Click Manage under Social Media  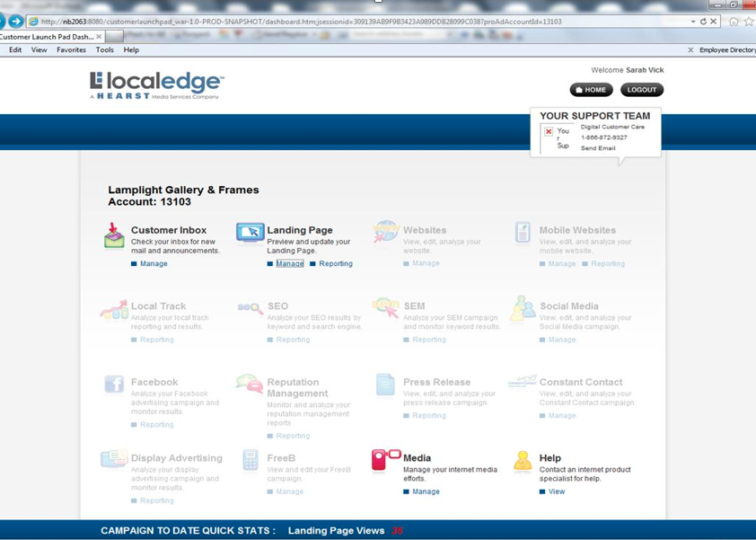pyautogui.click(x=562, y=340)
